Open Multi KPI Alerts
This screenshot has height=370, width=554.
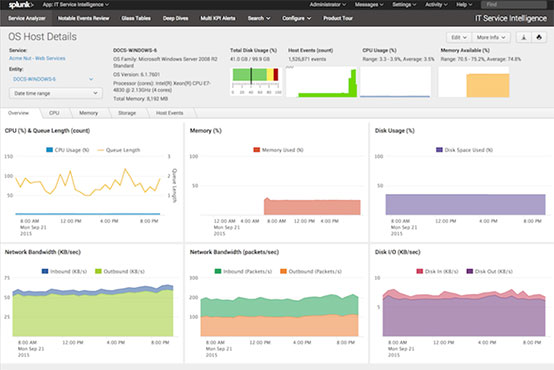pyautogui.click(x=218, y=18)
